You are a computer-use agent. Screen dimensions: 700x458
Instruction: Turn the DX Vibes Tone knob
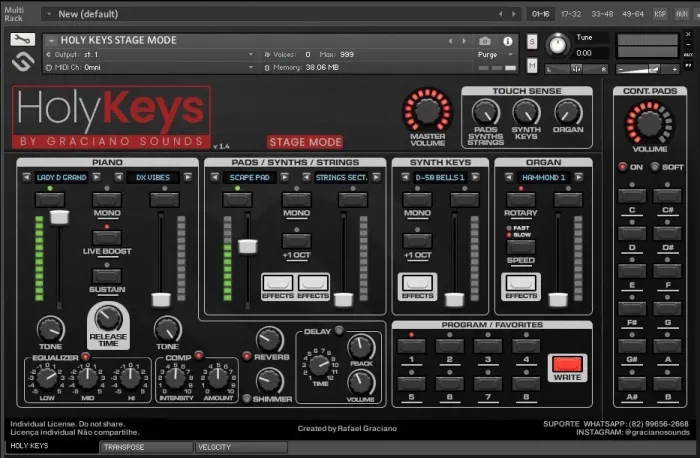coord(167,329)
